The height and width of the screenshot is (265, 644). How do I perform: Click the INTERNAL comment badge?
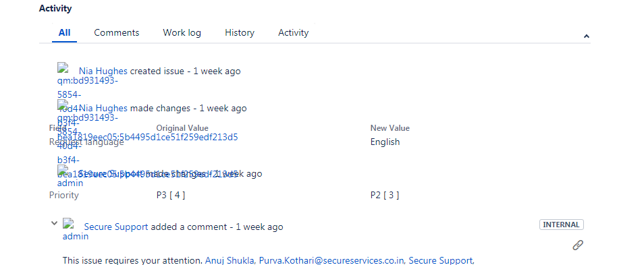pyautogui.click(x=562, y=225)
